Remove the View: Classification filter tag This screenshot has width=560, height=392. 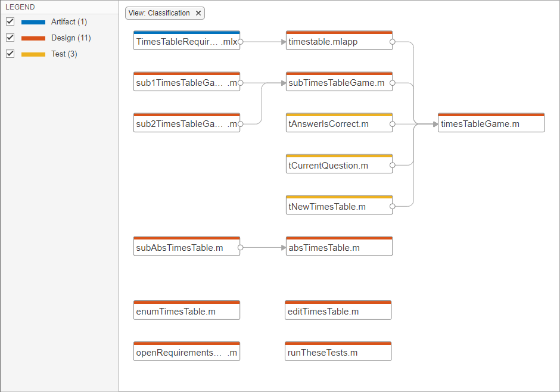pos(198,13)
